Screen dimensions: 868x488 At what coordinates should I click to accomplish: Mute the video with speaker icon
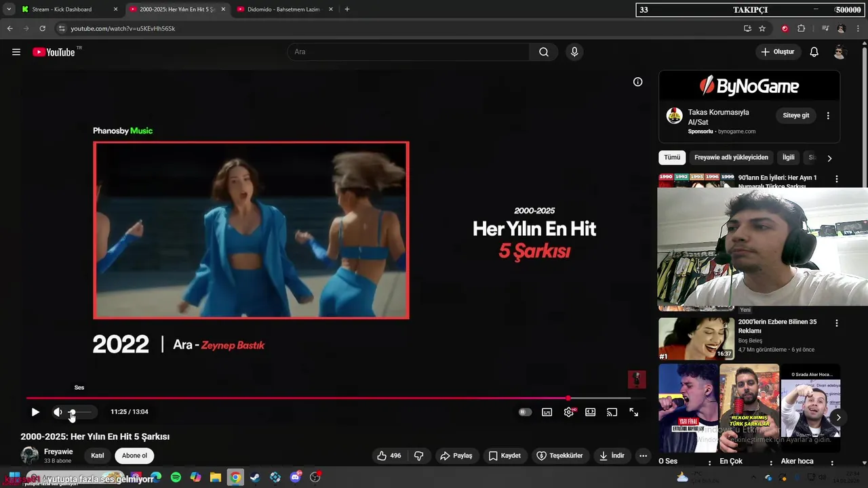click(x=58, y=412)
